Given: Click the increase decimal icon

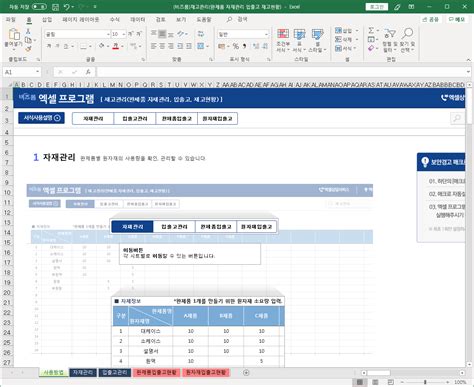Looking at the screenshot, I should pyautogui.click(x=256, y=46).
